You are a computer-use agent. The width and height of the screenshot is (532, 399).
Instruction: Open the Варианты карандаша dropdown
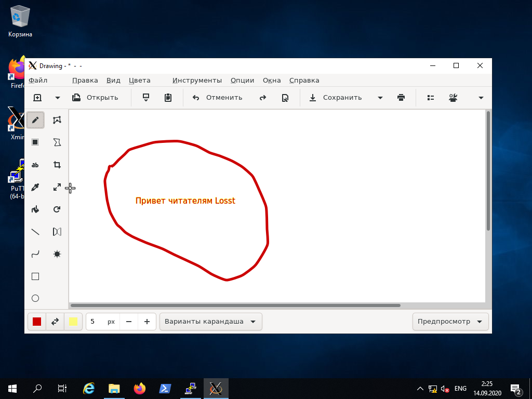pos(210,322)
